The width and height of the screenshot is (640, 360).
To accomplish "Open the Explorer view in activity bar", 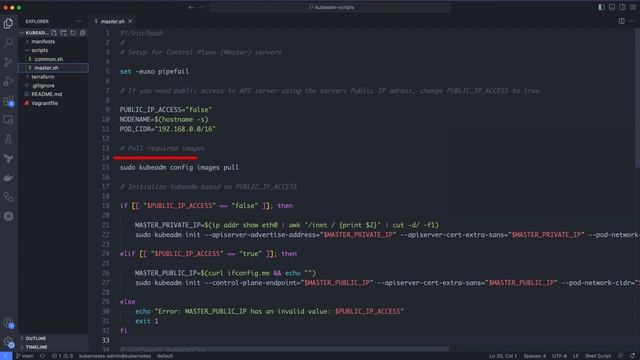I will pos(8,23).
